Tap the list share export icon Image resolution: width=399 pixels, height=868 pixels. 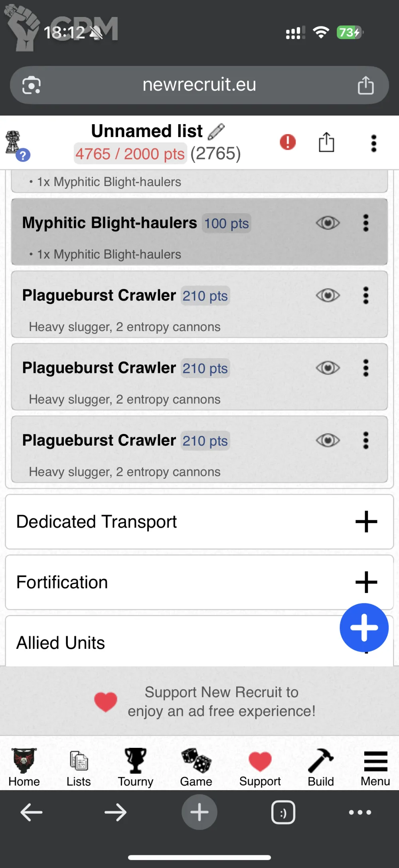click(x=326, y=142)
